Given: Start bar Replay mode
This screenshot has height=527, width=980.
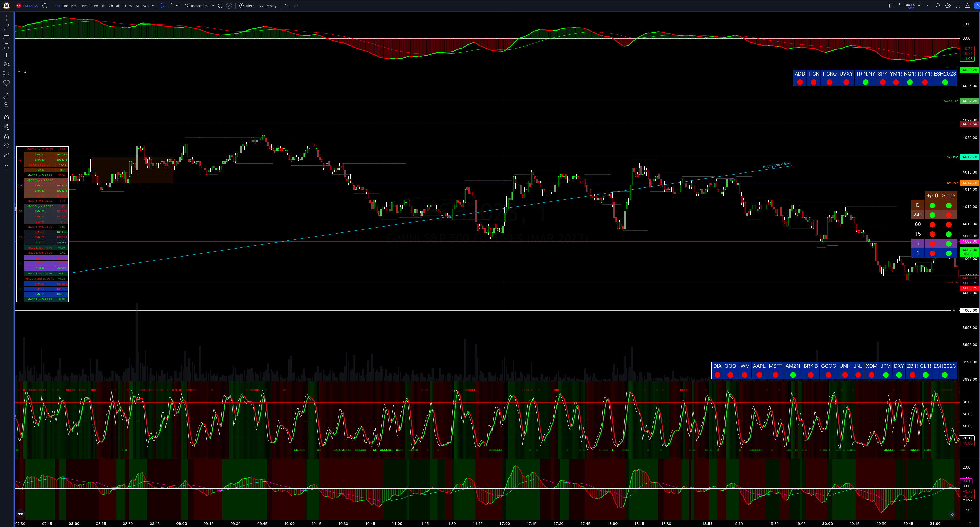Looking at the screenshot, I should coord(268,6).
